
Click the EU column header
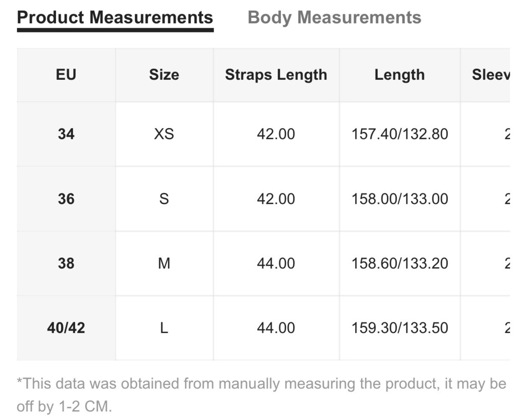pos(66,75)
